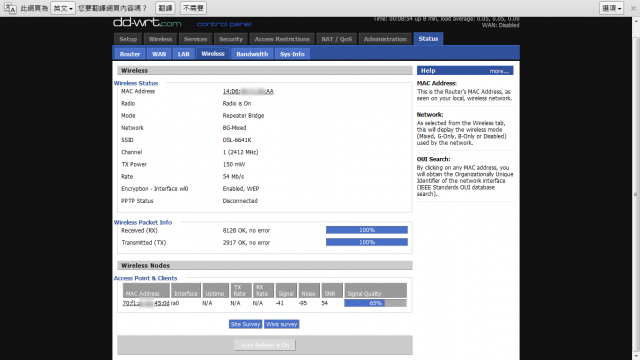640x360 pixels.
Task: Click the OUI Search help heading
Action: coord(433,159)
